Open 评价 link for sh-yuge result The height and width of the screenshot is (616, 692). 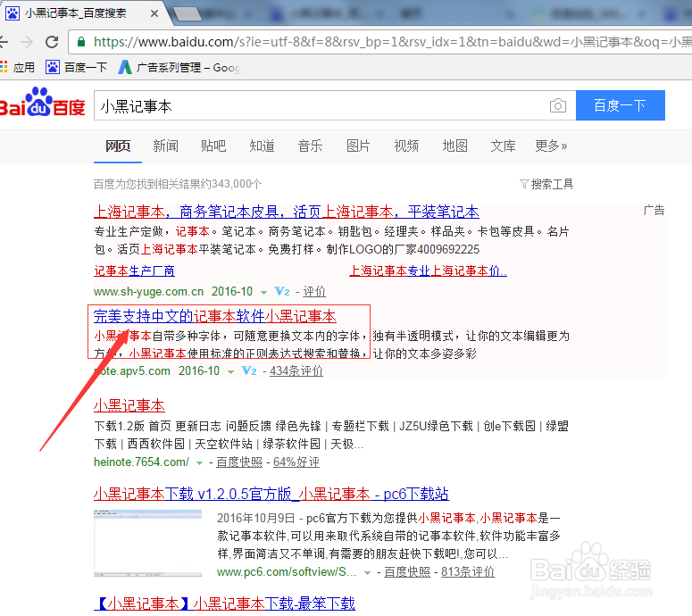click(314, 292)
